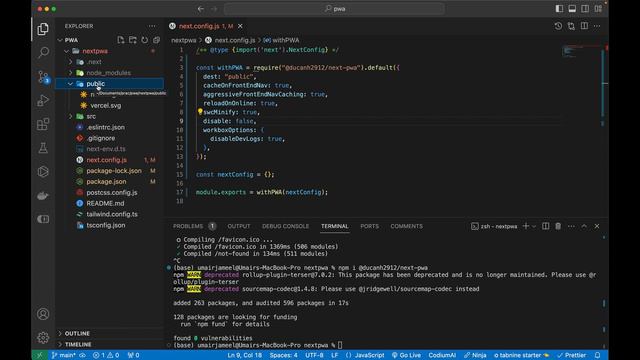Viewport: 640px width, 360px height.
Task: Close the next.config.js editor tab
Action: 240,26
